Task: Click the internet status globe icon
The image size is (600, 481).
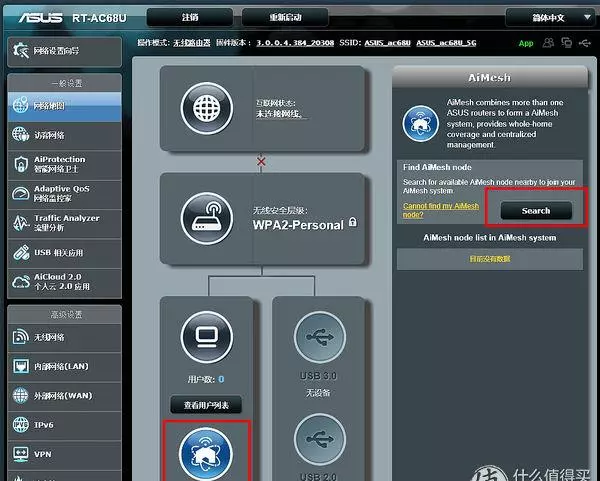Action: tap(207, 108)
